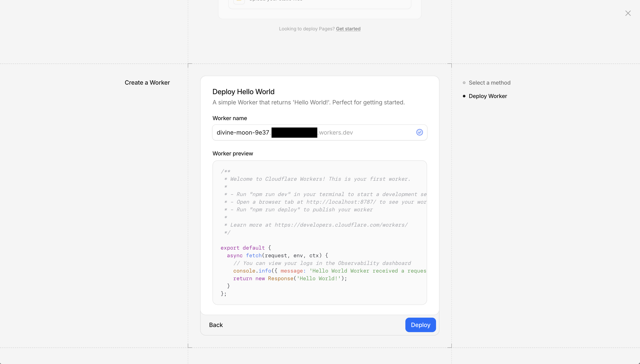This screenshot has height=364, width=640.
Task: Click the 'Worker preview' label
Action: (x=232, y=153)
